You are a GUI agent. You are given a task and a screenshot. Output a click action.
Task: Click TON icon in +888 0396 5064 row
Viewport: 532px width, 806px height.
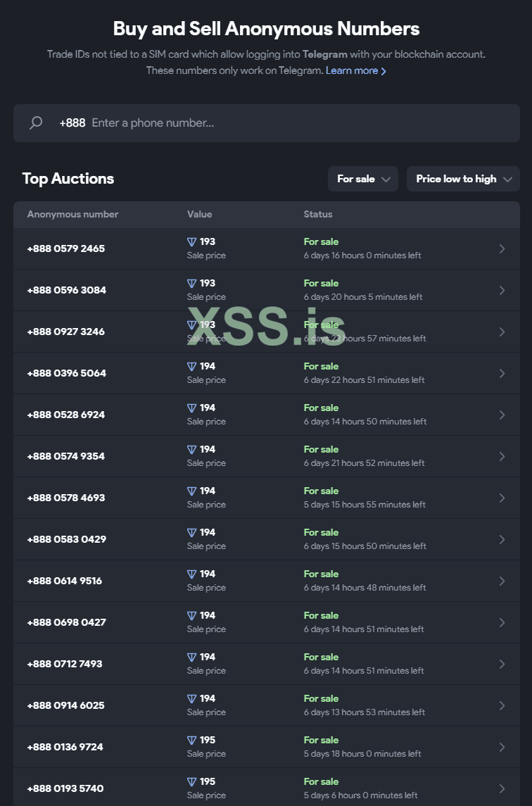click(x=191, y=367)
